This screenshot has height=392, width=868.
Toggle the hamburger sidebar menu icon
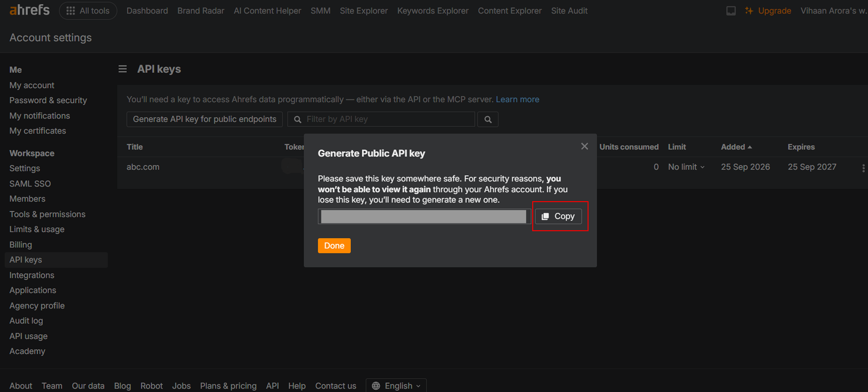[x=123, y=69]
